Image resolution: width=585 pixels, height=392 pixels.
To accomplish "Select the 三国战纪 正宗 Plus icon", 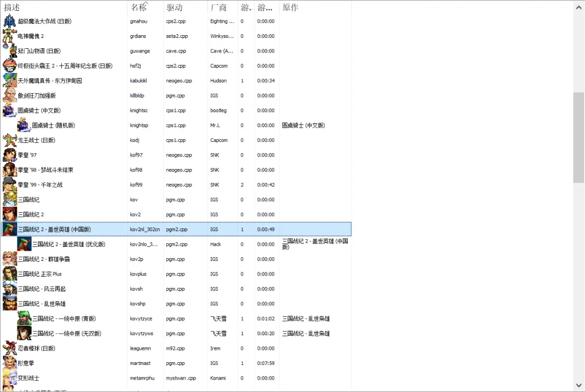I will pyautogui.click(x=10, y=274).
